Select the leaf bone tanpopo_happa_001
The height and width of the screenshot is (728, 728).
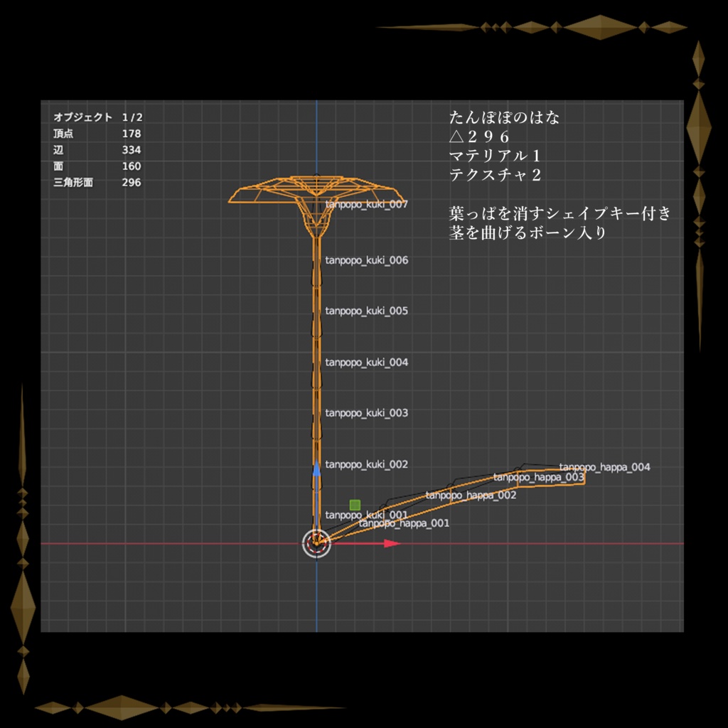(x=404, y=523)
